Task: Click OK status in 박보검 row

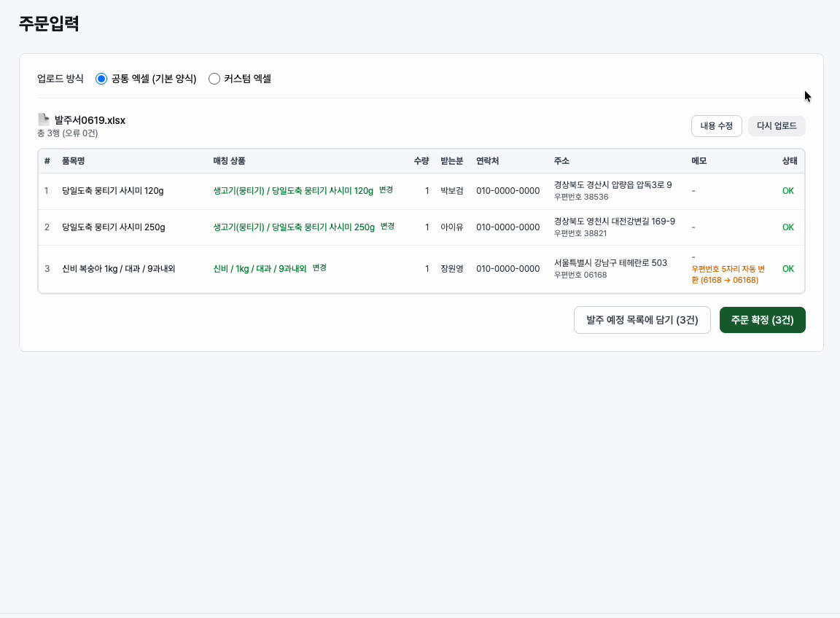Action: tap(788, 191)
